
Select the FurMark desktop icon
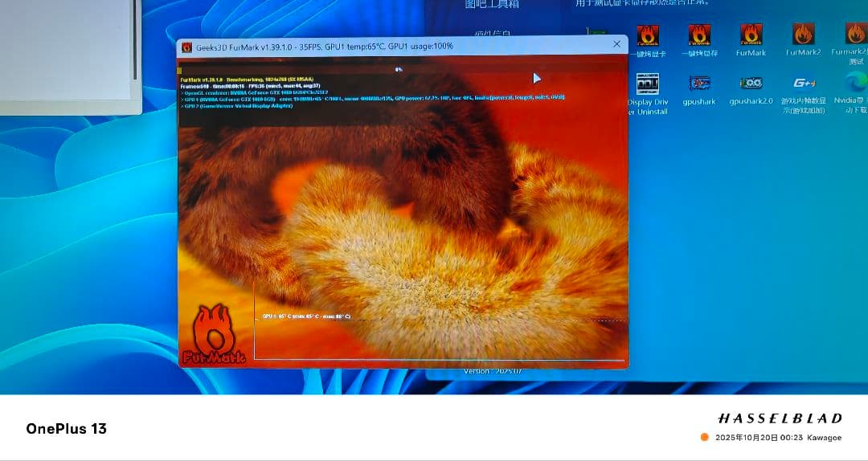751,36
